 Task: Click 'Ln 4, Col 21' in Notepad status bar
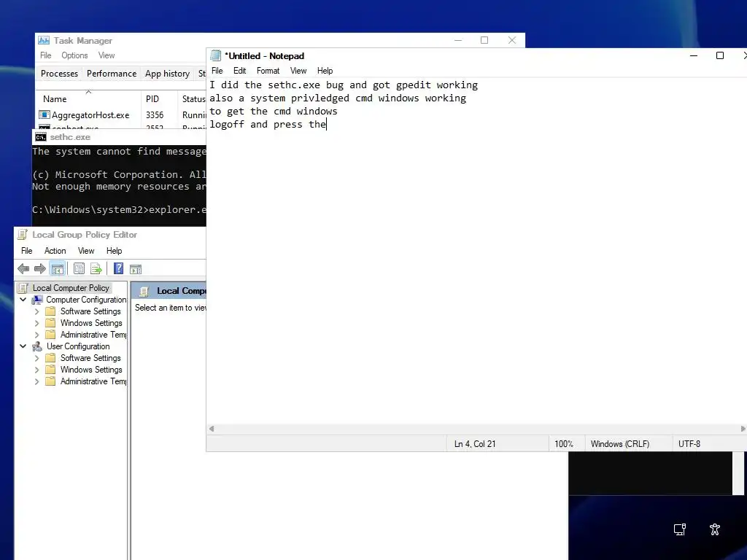pyautogui.click(x=475, y=444)
